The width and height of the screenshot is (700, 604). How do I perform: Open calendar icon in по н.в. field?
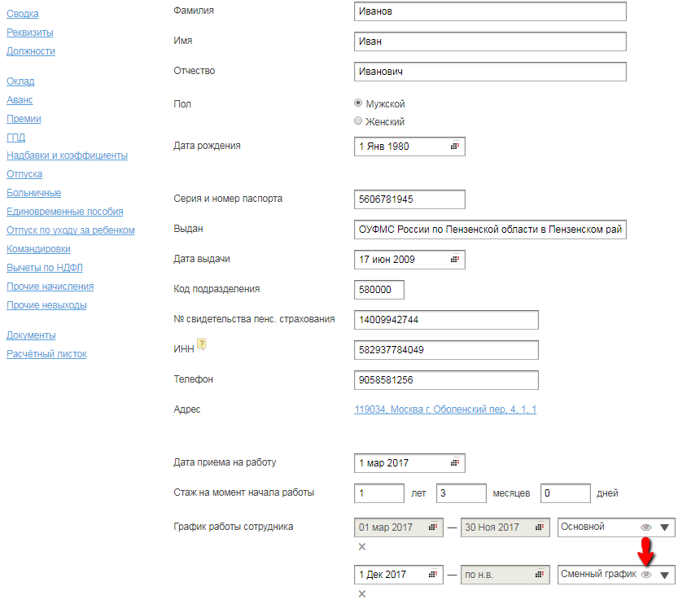(540, 574)
